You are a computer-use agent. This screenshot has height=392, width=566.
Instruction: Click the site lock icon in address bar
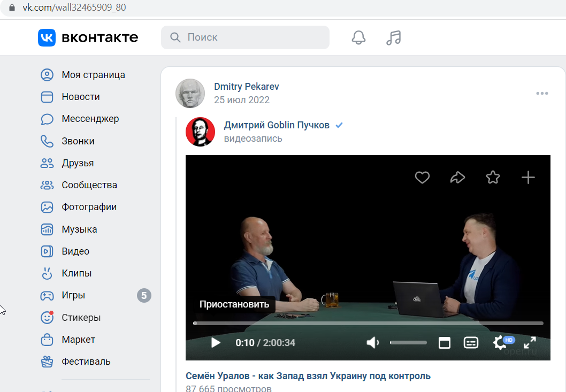coord(12,7)
